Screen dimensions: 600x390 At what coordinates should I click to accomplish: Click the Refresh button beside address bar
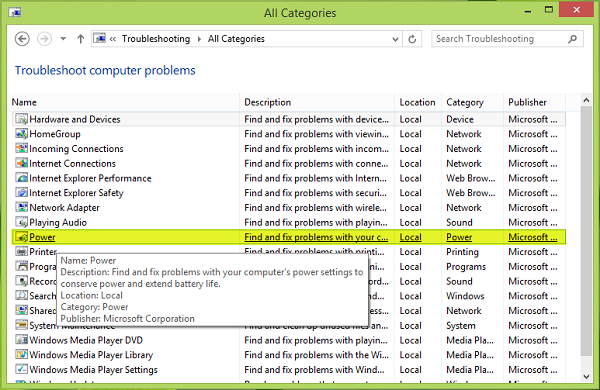[x=412, y=39]
